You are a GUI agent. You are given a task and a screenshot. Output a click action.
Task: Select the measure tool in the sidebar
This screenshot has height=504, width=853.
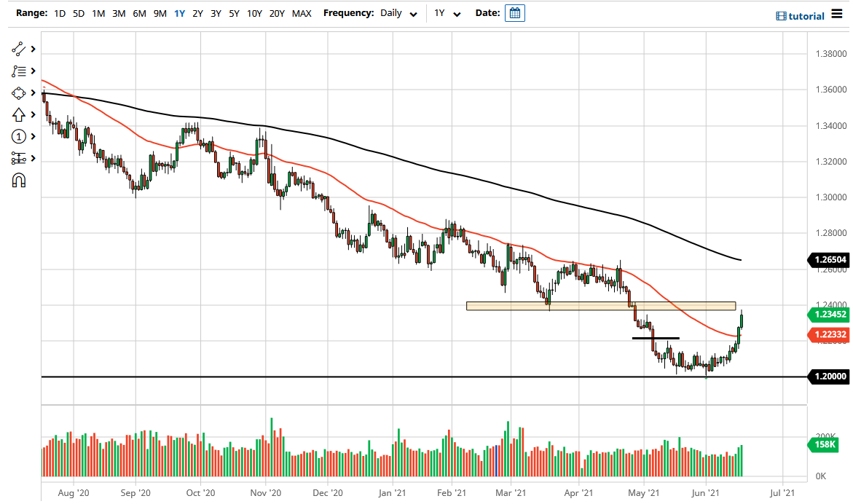click(x=17, y=158)
